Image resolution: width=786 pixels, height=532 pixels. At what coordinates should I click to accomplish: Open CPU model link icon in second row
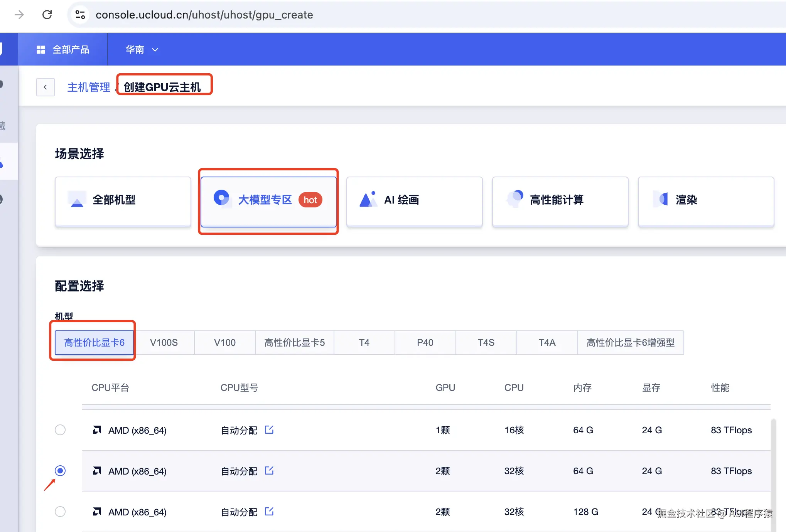(269, 471)
